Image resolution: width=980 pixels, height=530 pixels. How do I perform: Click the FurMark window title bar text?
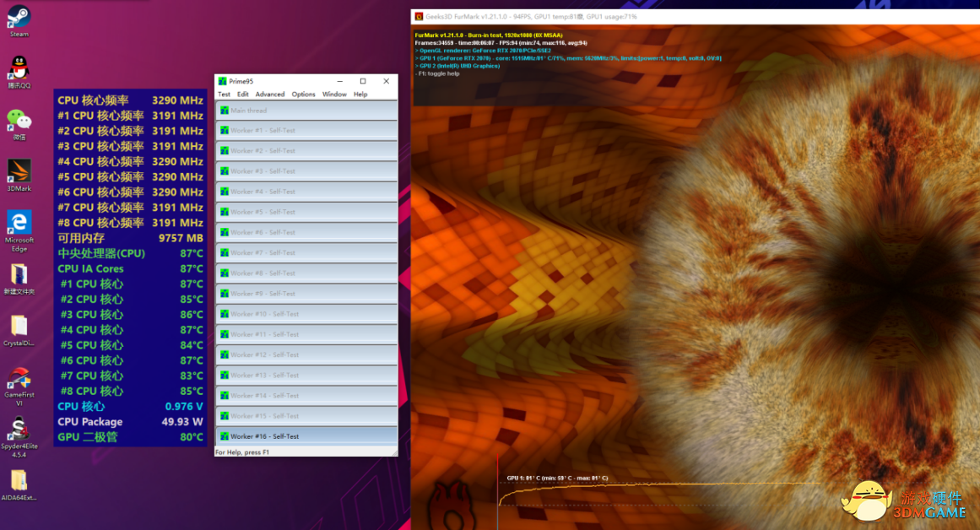pyautogui.click(x=531, y=17)
